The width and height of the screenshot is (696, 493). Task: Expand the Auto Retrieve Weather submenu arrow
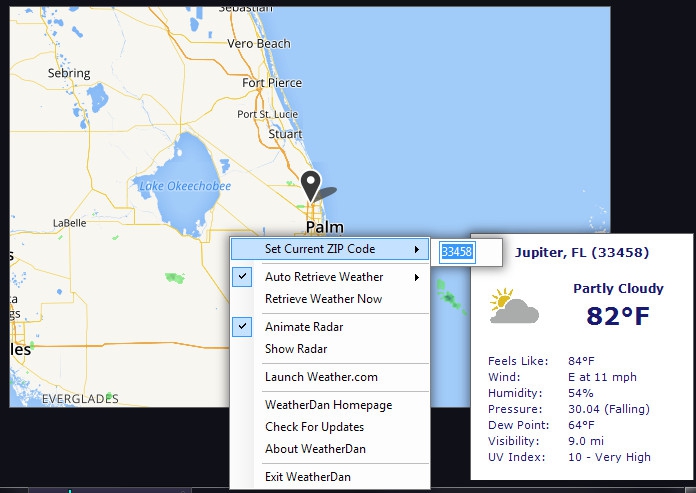[x=416, y=277]
